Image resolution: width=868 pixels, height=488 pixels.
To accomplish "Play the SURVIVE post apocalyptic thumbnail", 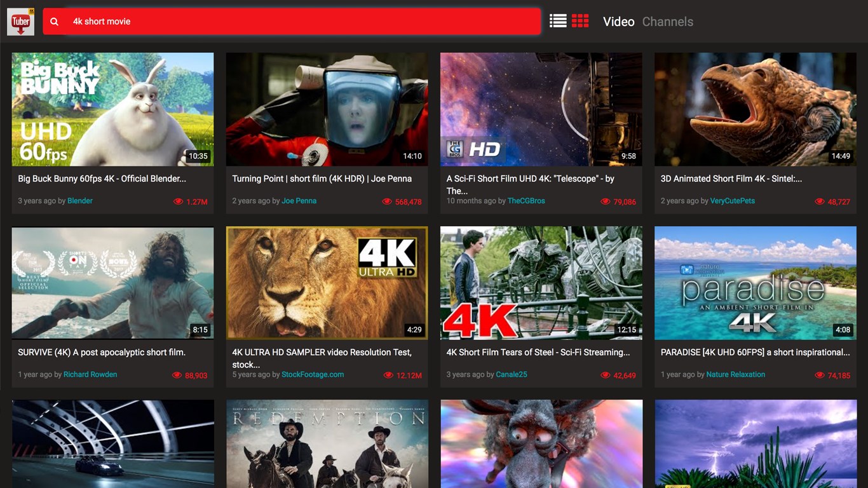I will 112,283.
